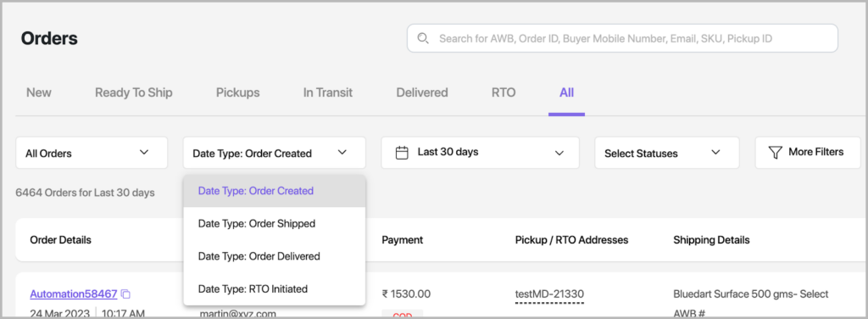Click the funnel icon for More Filters
The width and height of the screenshot is (868, 319).
(x=775, y=153)
